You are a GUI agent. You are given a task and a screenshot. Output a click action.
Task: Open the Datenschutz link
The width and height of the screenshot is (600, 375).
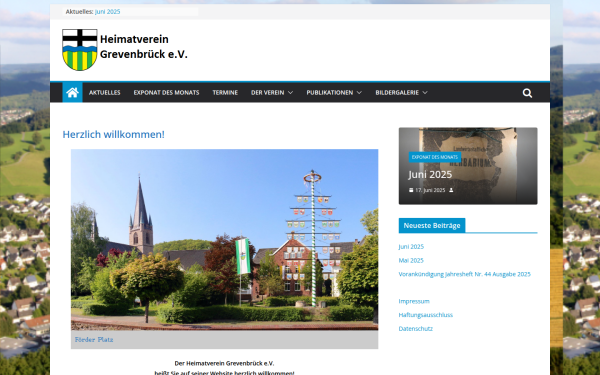tap(416, 329)
